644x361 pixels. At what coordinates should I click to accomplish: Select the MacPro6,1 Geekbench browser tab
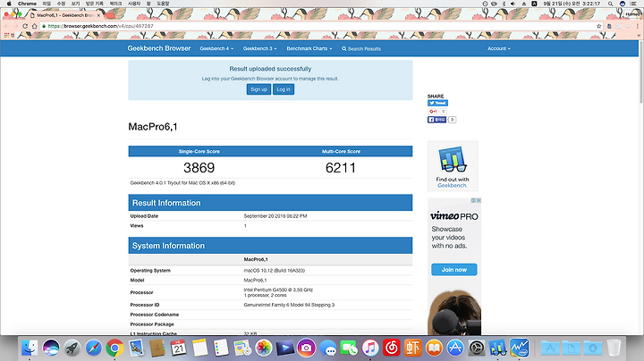65,15
